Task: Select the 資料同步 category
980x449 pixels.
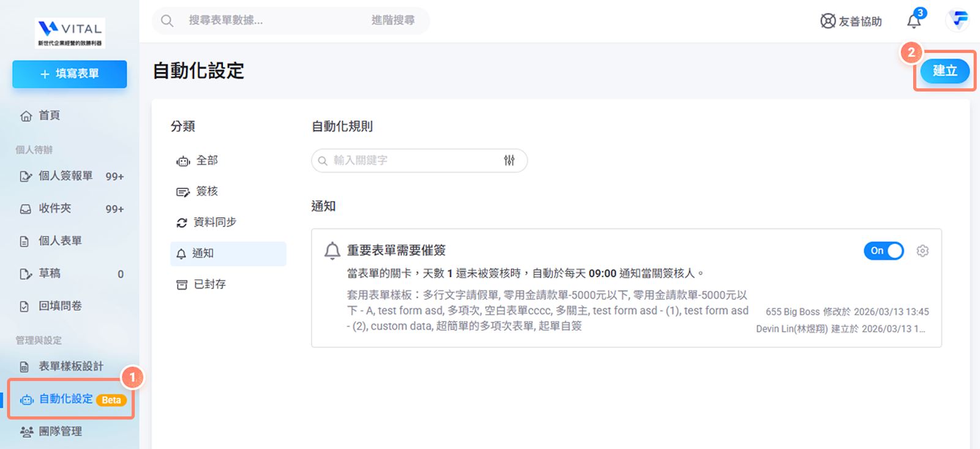Action: tap(214, 222)
